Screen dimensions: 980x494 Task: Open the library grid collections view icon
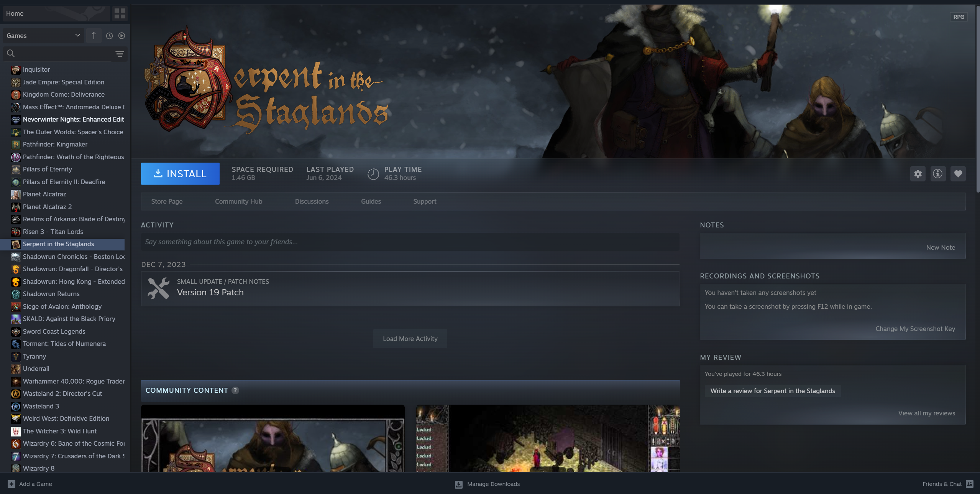(x=120, y=13)
